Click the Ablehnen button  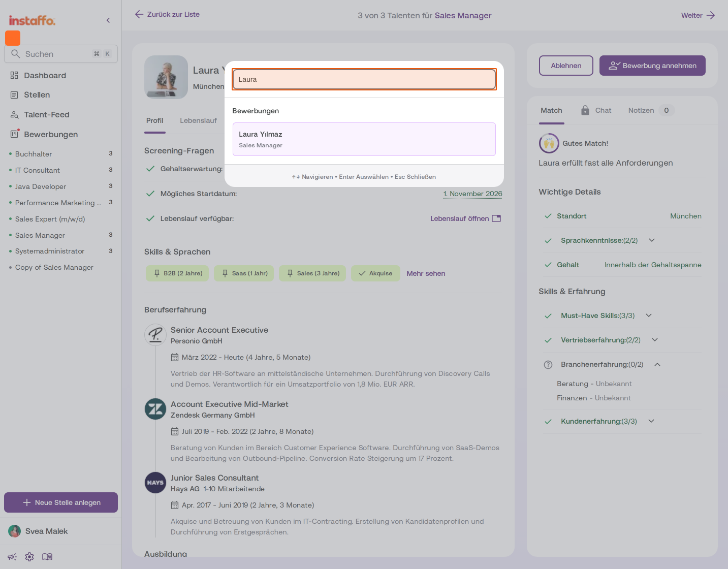(x=566, y=66)
